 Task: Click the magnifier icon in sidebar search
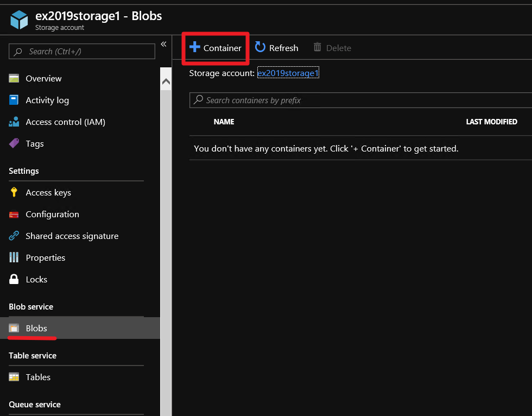18,52
